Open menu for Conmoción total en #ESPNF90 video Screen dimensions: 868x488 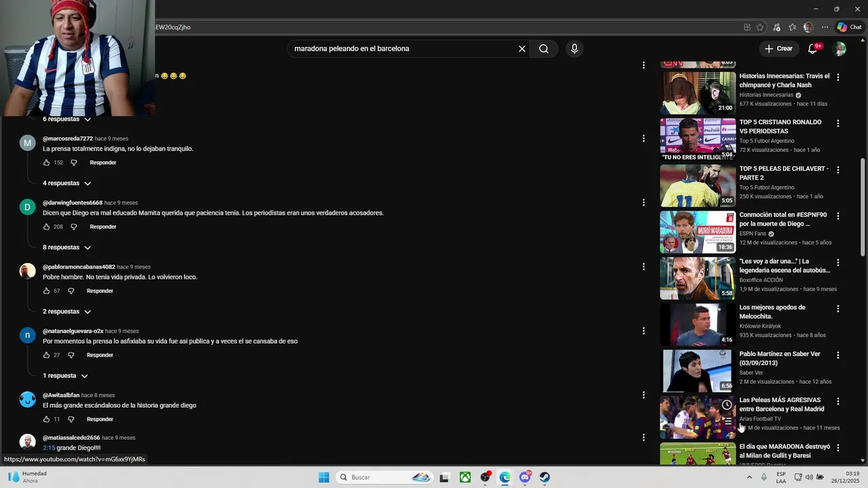(x=838, y=216)
